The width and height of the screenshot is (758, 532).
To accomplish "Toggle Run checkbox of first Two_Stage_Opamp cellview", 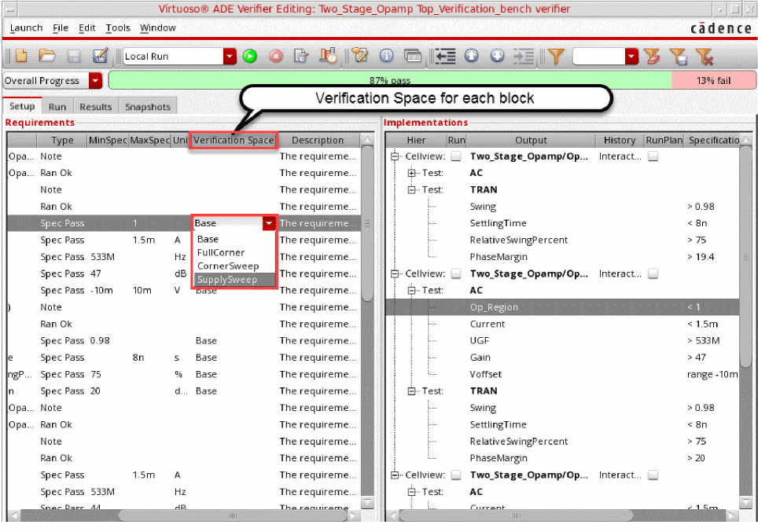I will tap(456, 156).
